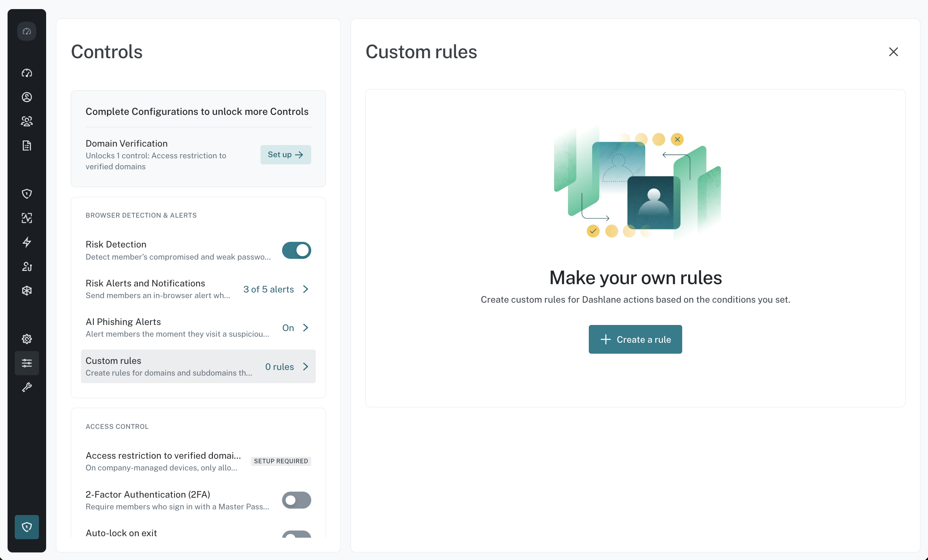Click the Custom rules row title

pos(113,360)
